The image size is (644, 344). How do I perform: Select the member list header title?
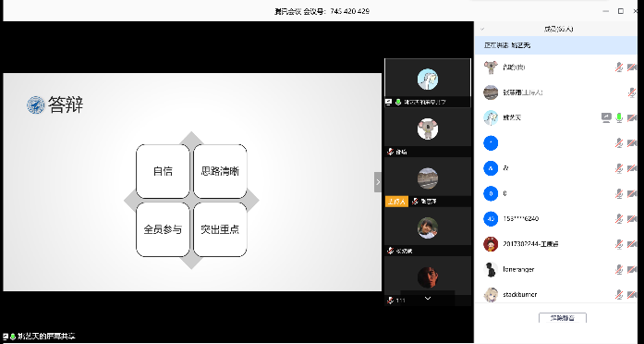[559, 29]
